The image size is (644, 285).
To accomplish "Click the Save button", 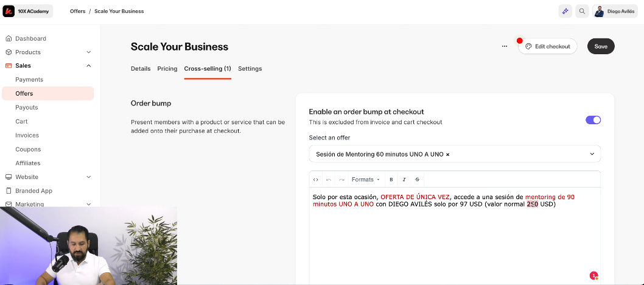I will click(601, 46).
